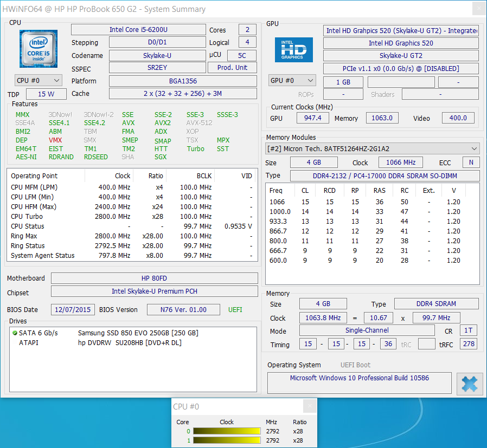The image size is (487, 448).
Task: Click the GPU Memory clock 1063.0 value
Action: point(382,118)
